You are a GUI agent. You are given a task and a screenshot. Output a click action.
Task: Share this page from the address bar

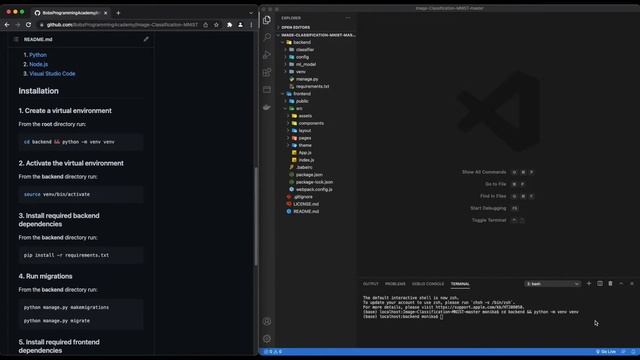(x=206, y=25)
